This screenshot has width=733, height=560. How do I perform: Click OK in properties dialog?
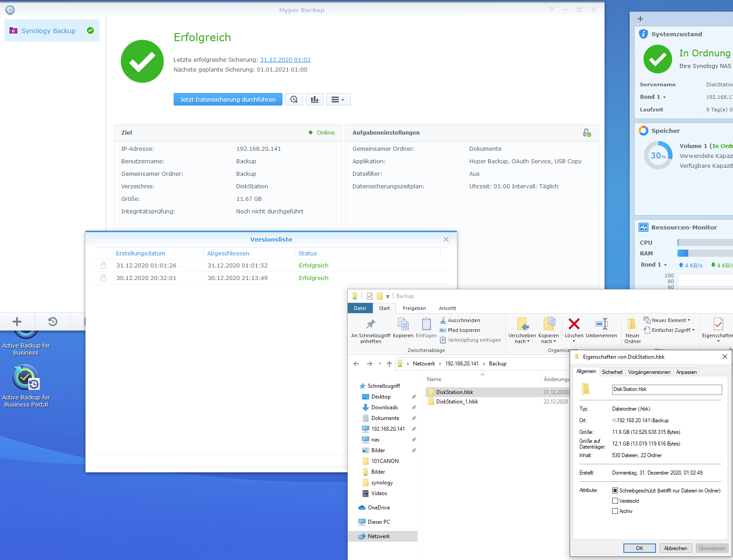639,548
